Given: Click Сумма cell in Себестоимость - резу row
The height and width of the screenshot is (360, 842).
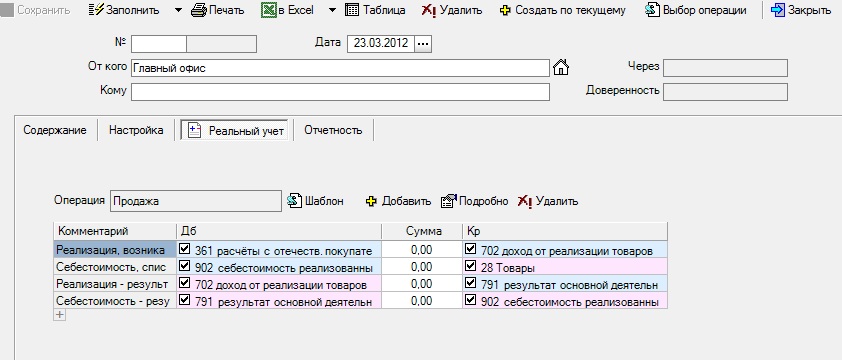Looking at the screenshot, I should pyautogui.click(x=422, y=301).
